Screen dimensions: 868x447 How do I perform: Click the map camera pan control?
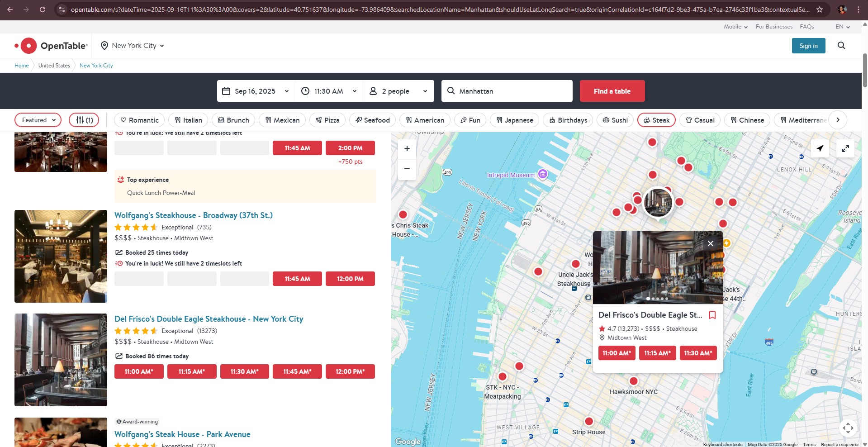pos(848,428)
